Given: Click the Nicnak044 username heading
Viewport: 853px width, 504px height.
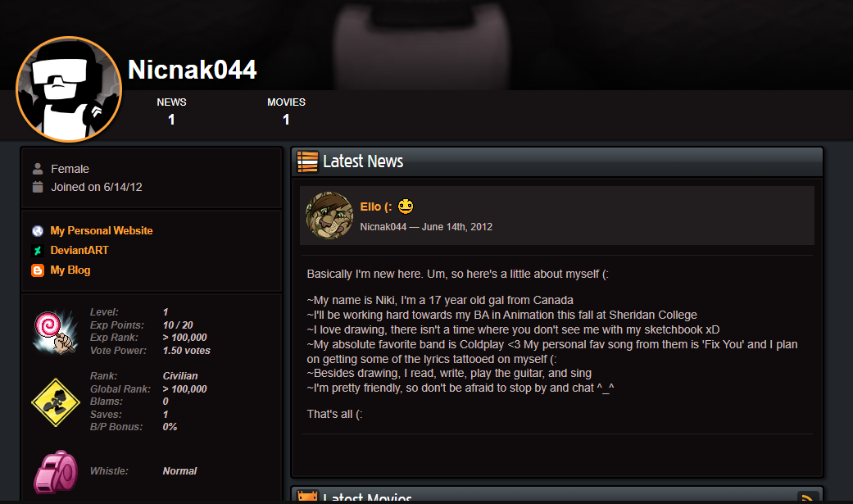Looking at the screenshot, I should click(x=192, y=70).
